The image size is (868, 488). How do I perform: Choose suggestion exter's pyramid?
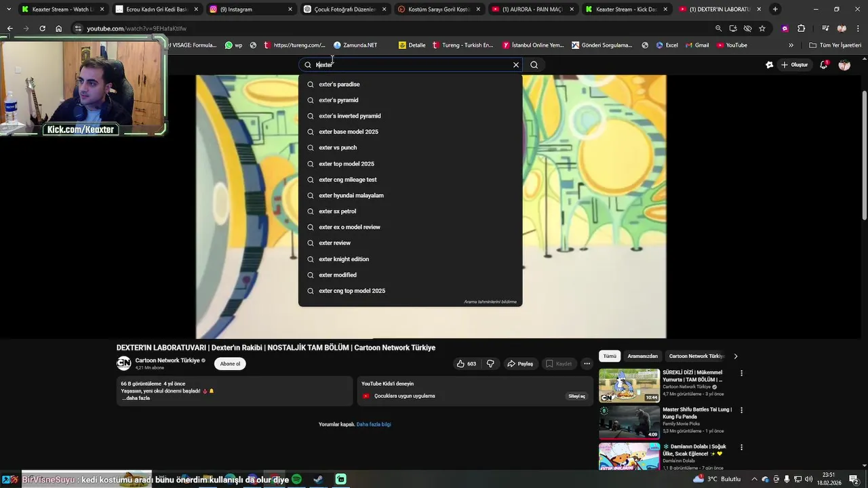tap(410, 100)
